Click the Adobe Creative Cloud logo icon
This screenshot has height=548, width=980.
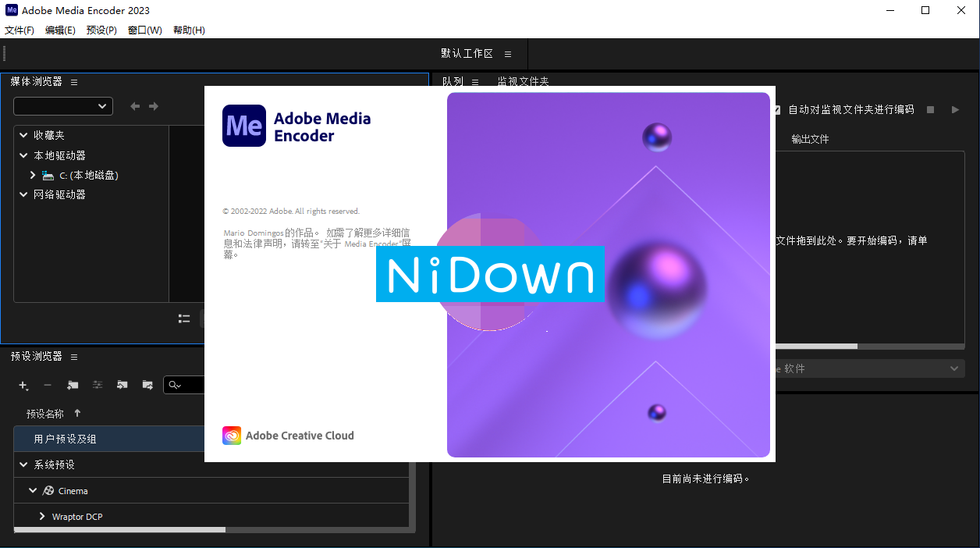(232, 436)
